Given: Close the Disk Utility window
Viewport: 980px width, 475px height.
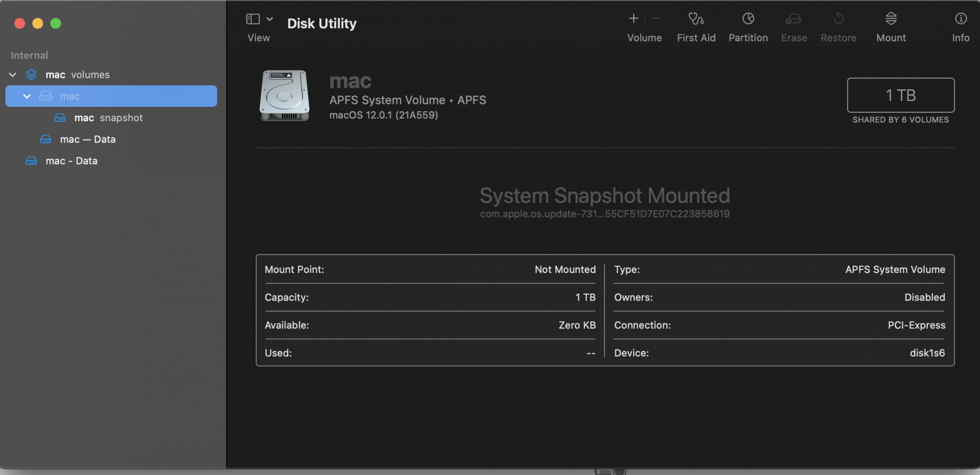Looking at the screenshot, I should 20,23.
